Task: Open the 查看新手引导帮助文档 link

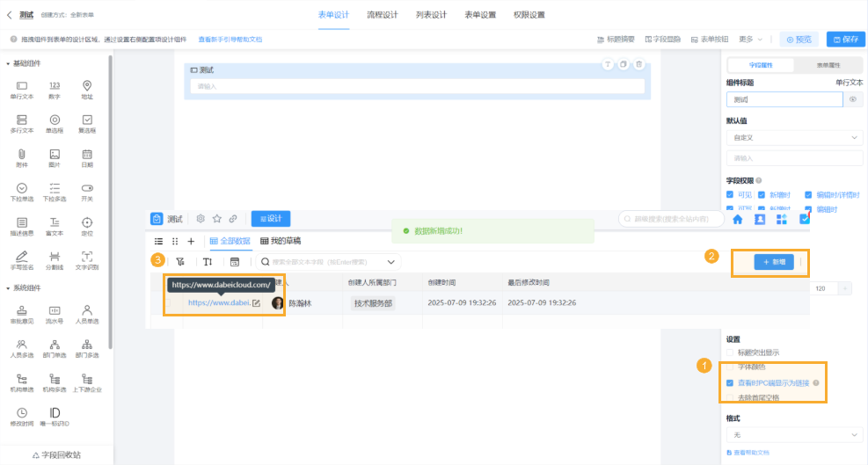Action: tap(230, 40)
